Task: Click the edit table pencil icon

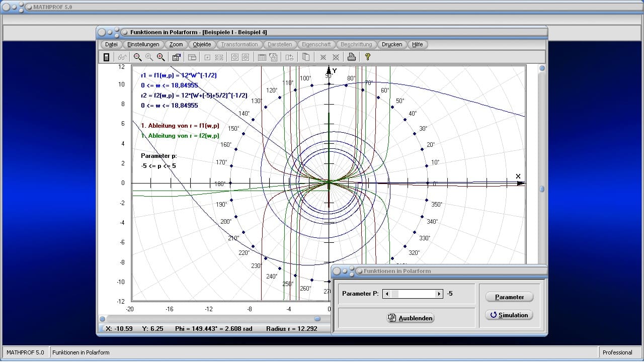Action: 273,57
